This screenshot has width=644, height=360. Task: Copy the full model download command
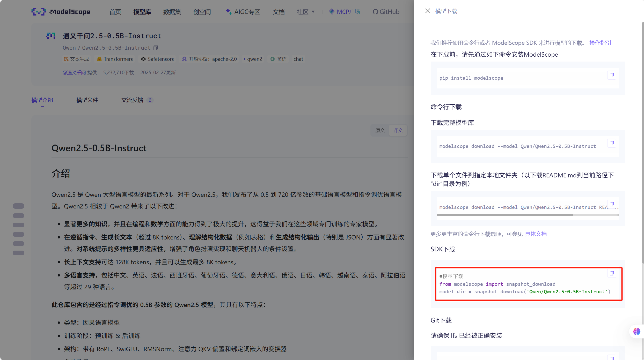pos(612,143)
